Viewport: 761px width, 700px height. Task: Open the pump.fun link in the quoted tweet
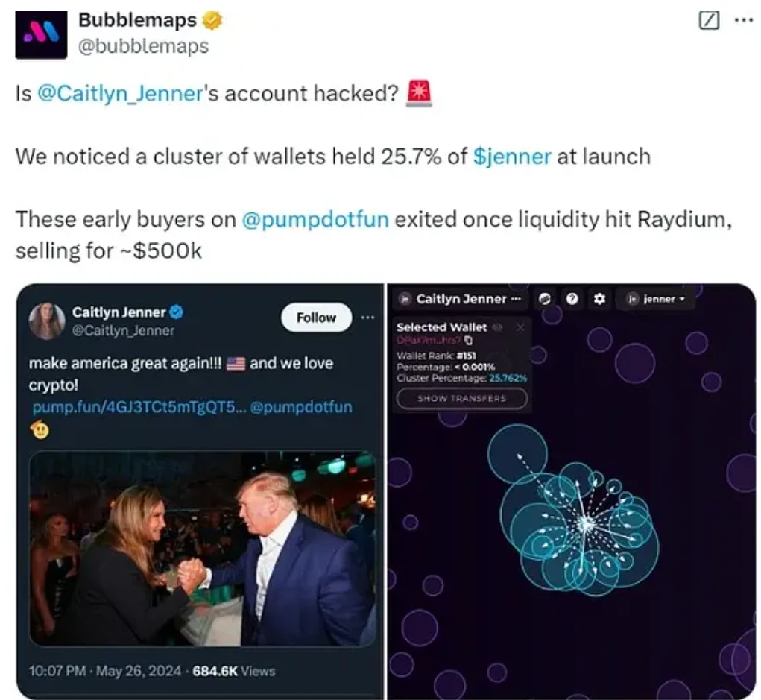tap(137, 407)
